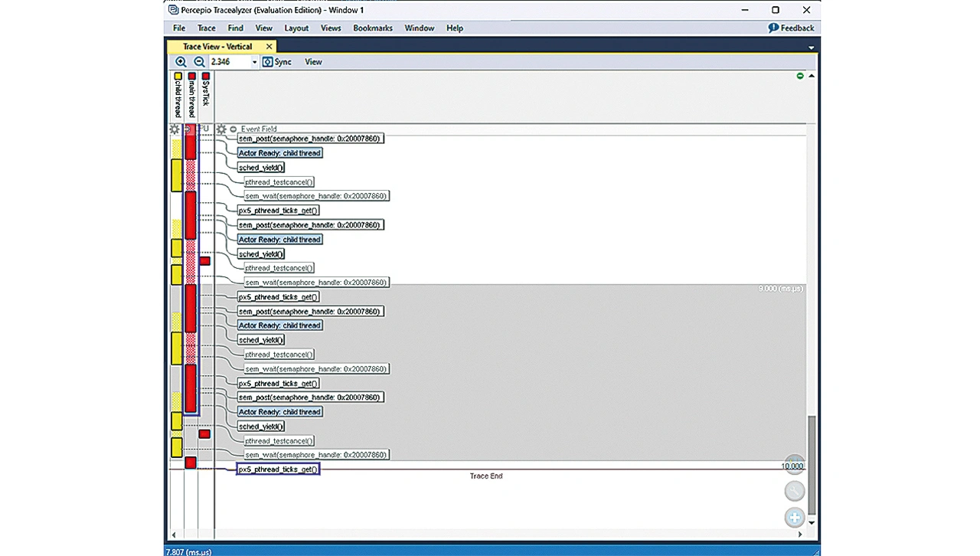Open the Event Field gear settings
This screenshot has width=980, height=556.
pyautogui.click(x=221, y=129)
